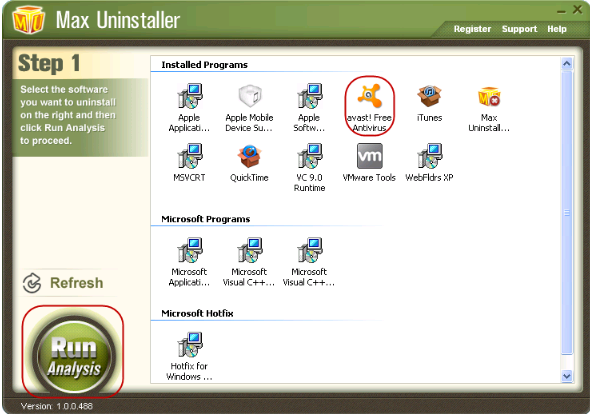This screenshot has height=414, width=590.
Task: Open the Help menu item
Action: (557, 29)
